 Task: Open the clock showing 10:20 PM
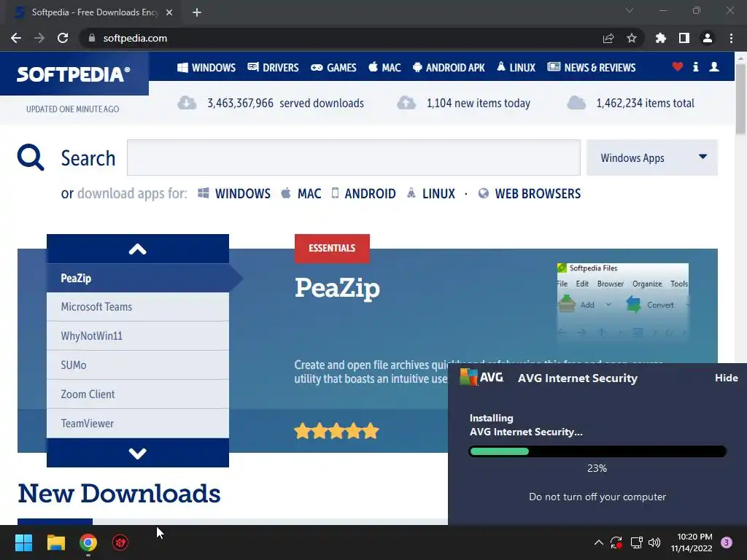click(x=692, y=542)
